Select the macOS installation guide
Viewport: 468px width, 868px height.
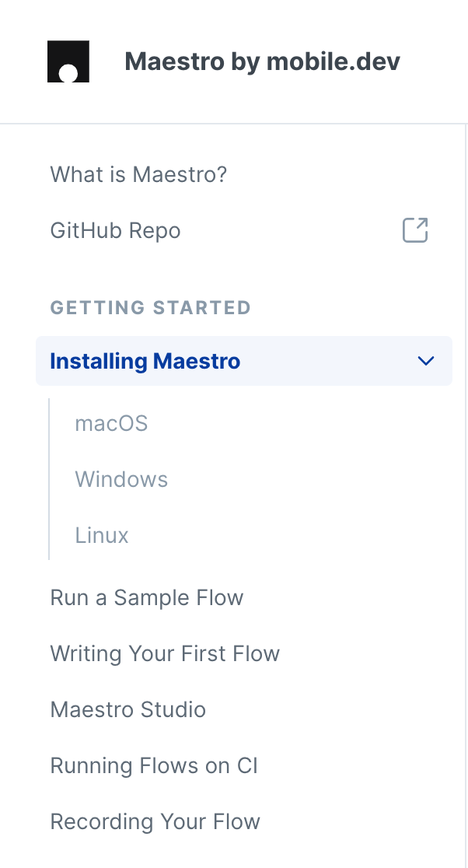point(111,423)
